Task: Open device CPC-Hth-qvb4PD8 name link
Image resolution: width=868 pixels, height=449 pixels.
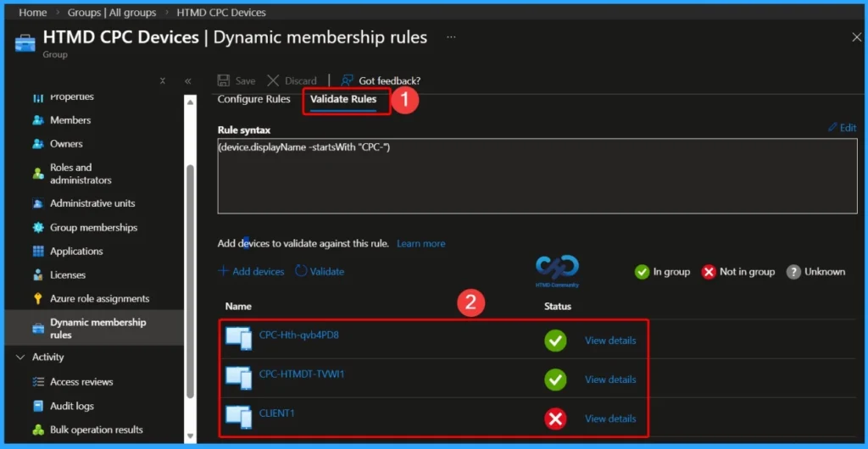Action: click(299, 335)
